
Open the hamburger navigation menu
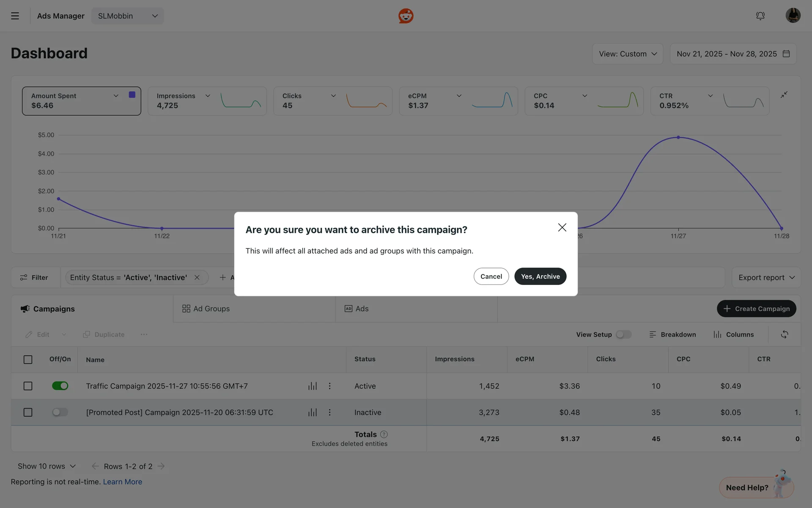(x=15, y=16)
